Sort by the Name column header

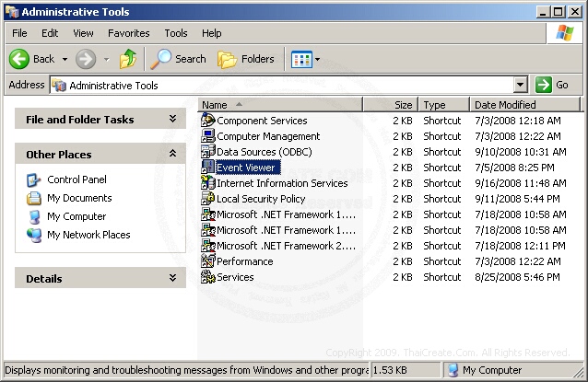tap(280, 105)
